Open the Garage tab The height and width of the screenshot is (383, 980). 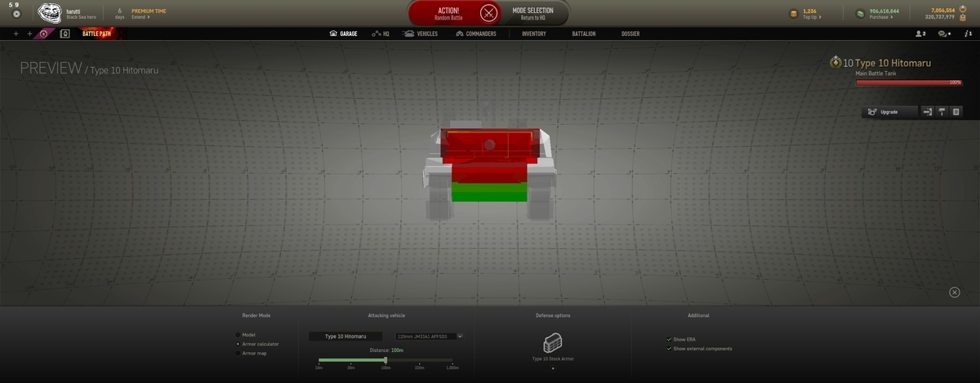pos(343,34)
